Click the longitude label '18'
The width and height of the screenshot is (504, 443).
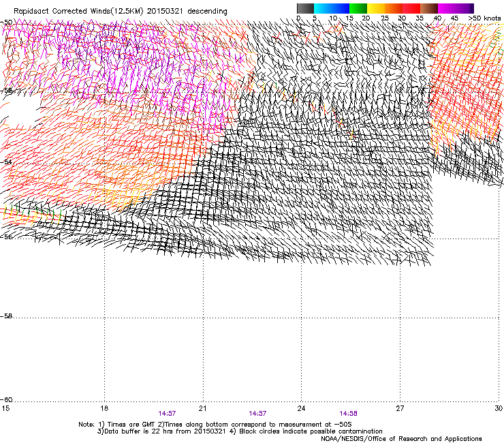[x=104, y=408]
